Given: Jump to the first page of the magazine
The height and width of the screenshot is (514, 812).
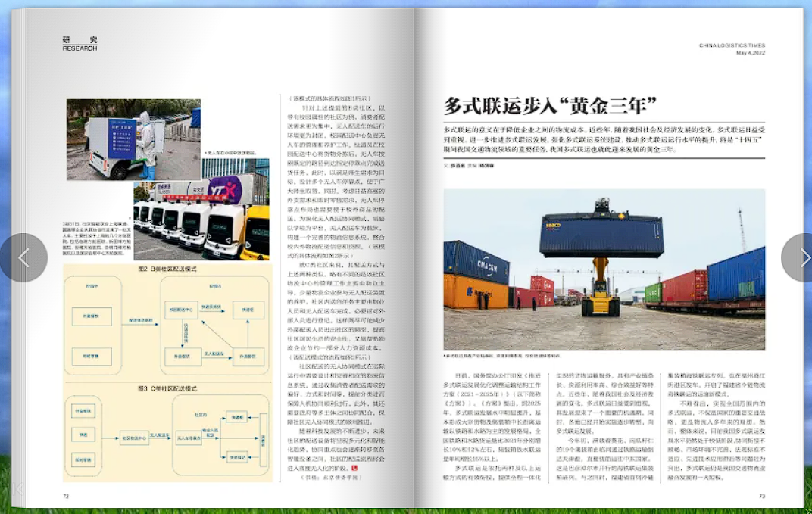Looking at the screenshot, I should point(18,488).
